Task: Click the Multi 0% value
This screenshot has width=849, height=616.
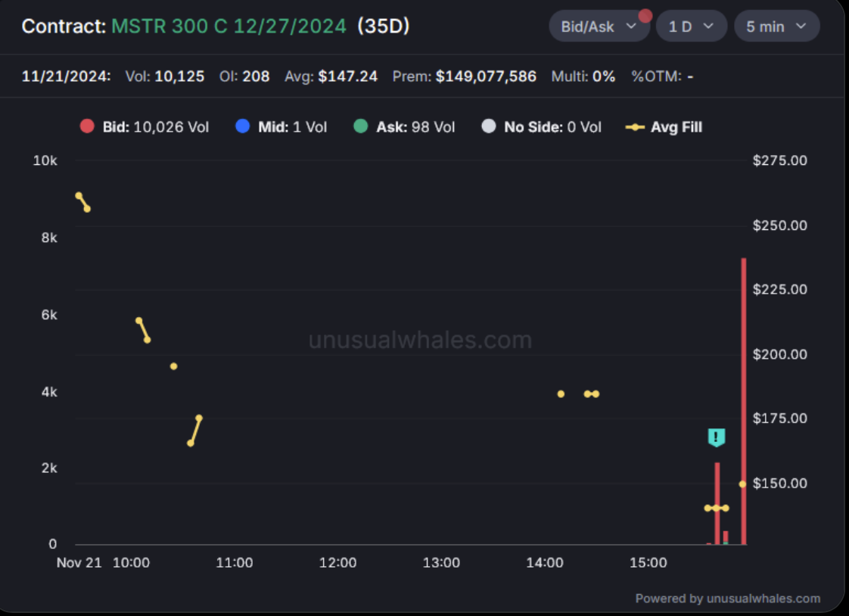Action: coord(603,76)
